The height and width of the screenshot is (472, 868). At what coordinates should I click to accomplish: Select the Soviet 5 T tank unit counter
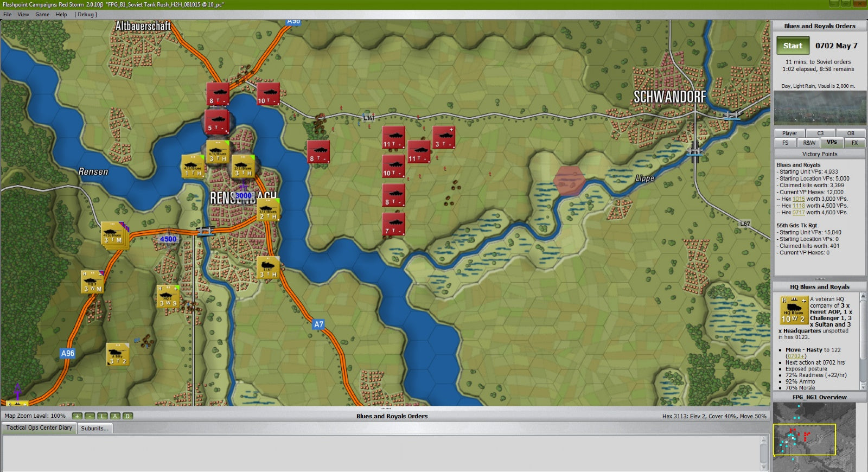coord(216,122)
